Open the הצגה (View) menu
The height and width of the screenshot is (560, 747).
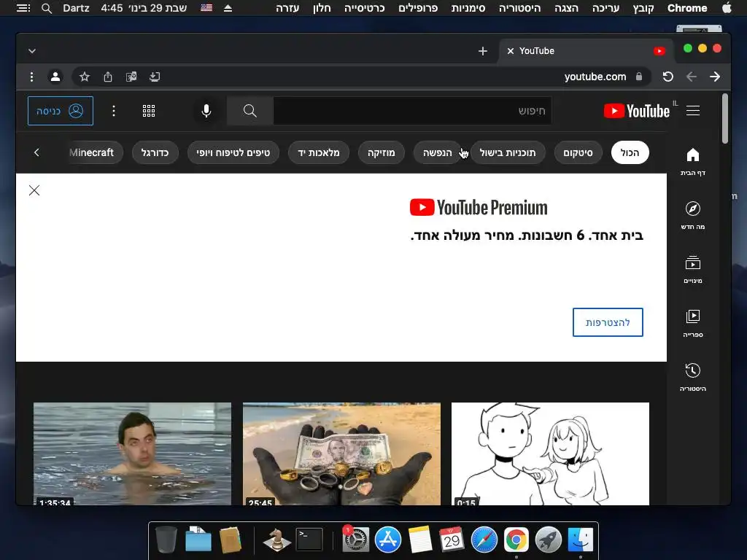tap(566, 8)
